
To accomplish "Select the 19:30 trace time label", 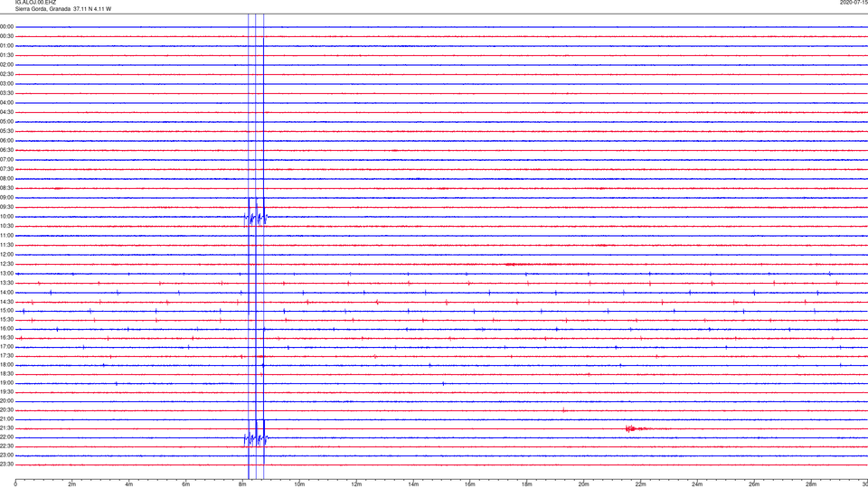I will tap(7, 391).
